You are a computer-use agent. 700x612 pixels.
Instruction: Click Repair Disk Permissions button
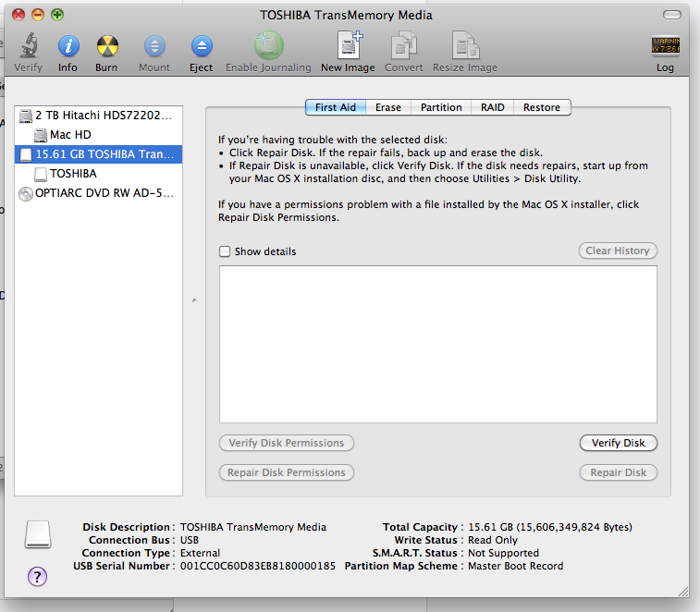[287, 472]
